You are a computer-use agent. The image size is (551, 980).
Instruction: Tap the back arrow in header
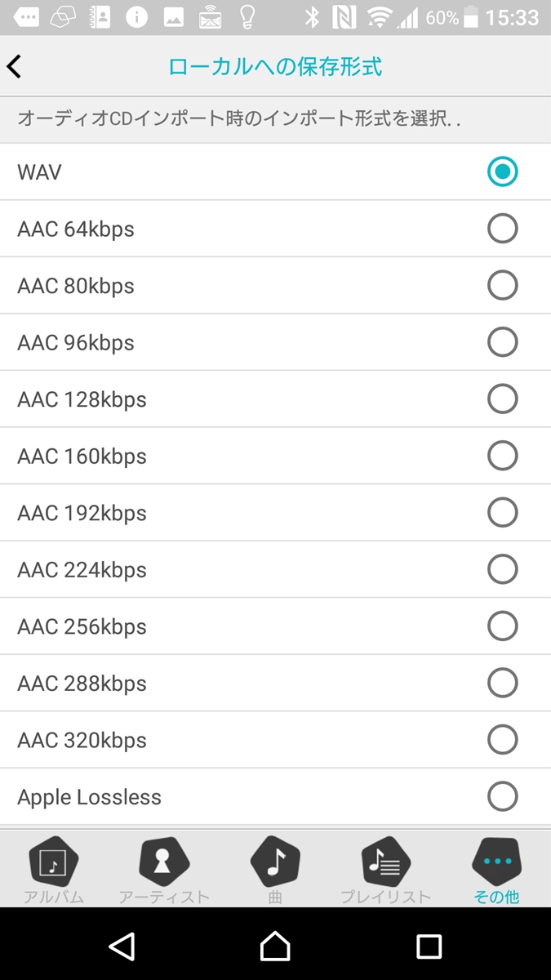click(15, 67)
